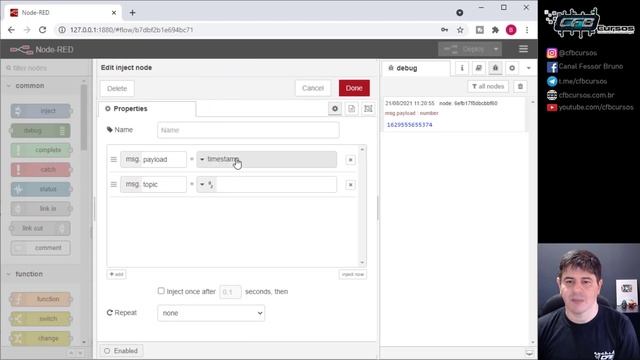
Task: Click the palette vertical scrollbar
Action: [x=84, y=118]
